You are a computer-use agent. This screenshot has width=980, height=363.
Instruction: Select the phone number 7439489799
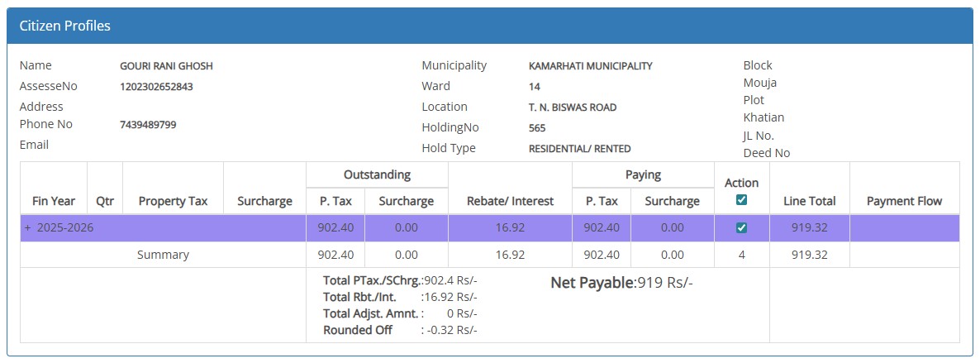click(x=148, y=125)
